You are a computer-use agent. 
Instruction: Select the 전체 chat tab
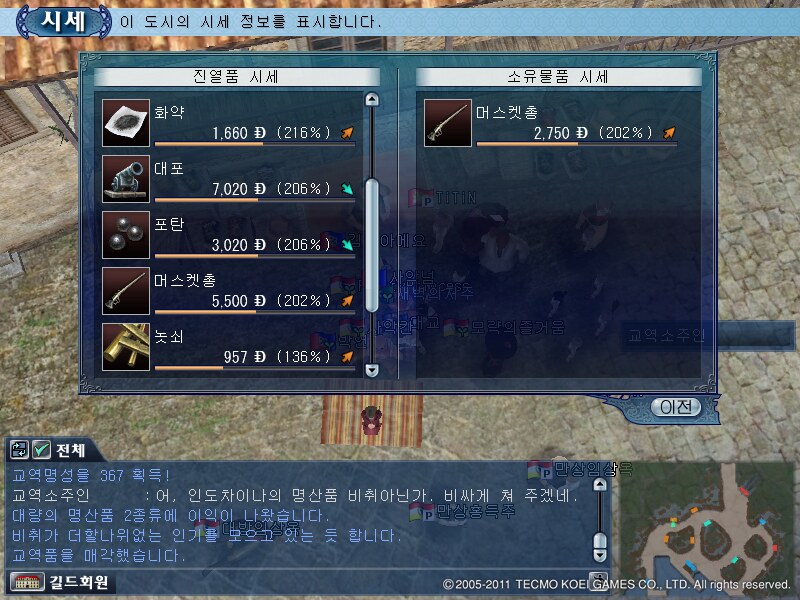tap(70, 450)
